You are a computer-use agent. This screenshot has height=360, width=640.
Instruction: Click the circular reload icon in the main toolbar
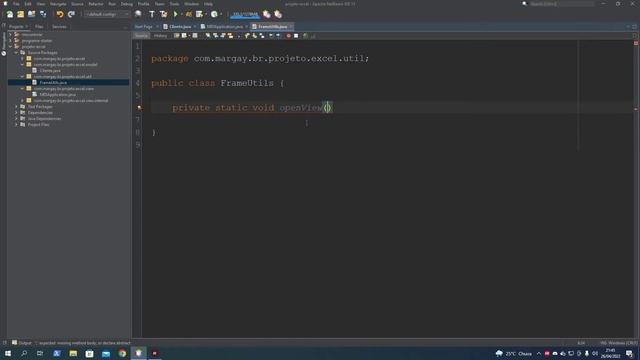click(x=214, y=14)
